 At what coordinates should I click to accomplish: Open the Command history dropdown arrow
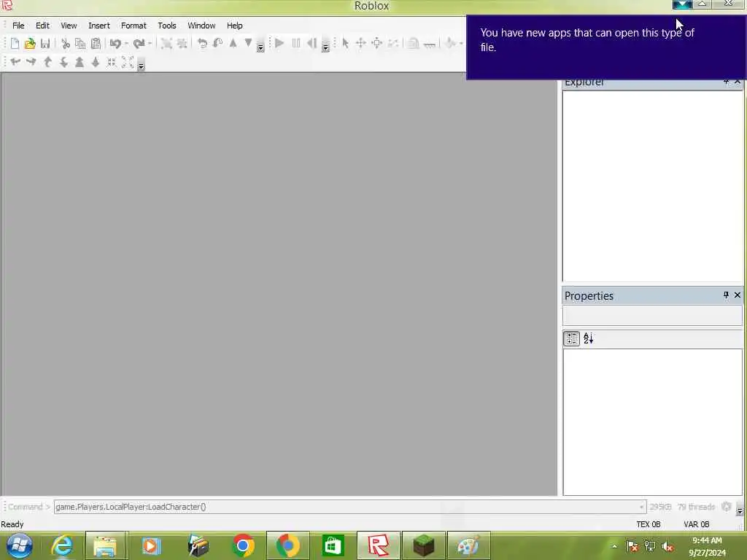coord(642,507)
